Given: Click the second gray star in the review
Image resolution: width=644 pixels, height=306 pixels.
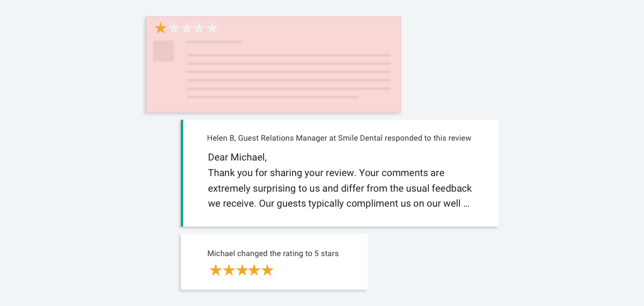Looking at the screenshot, I should (173, 28).
